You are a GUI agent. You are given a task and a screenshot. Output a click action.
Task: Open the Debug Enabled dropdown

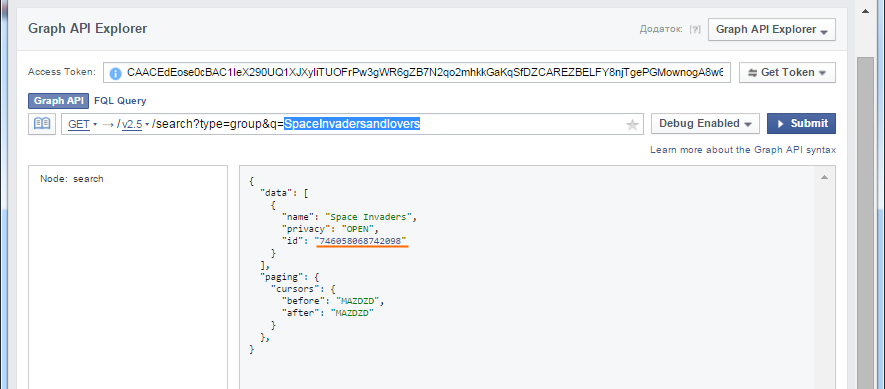coord(705,124)
